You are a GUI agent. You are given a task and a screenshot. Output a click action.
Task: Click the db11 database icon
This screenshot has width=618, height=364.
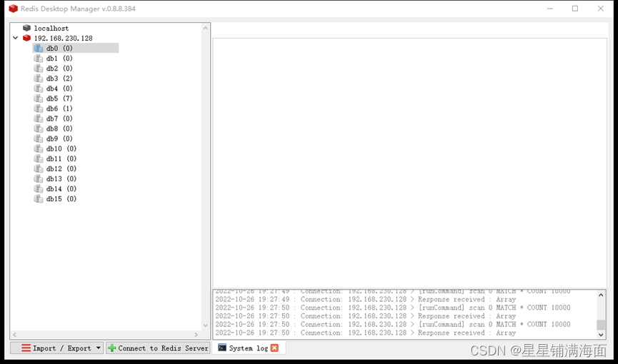click(x=39, y=158)
